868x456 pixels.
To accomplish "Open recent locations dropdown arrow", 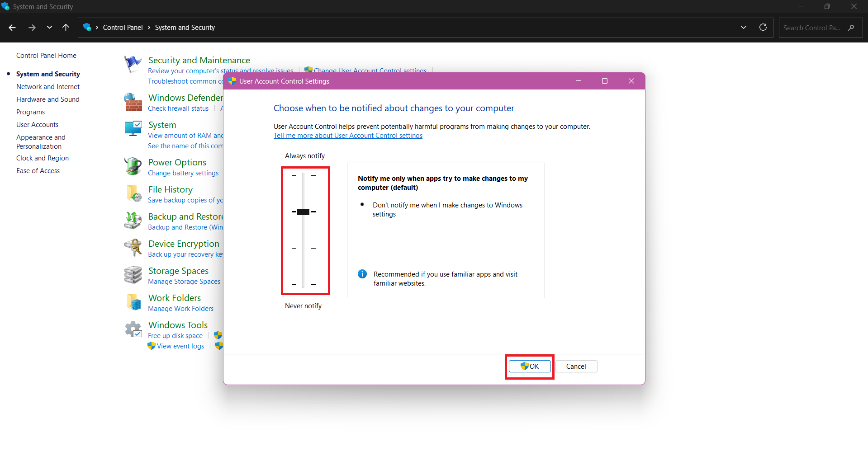I will (x=49, y=28).
